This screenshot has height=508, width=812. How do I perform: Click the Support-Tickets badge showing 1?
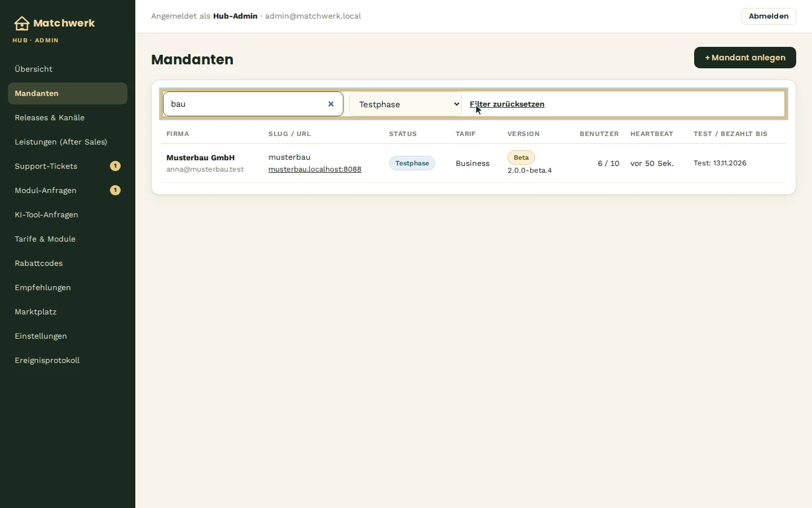(x=115, y=166)
